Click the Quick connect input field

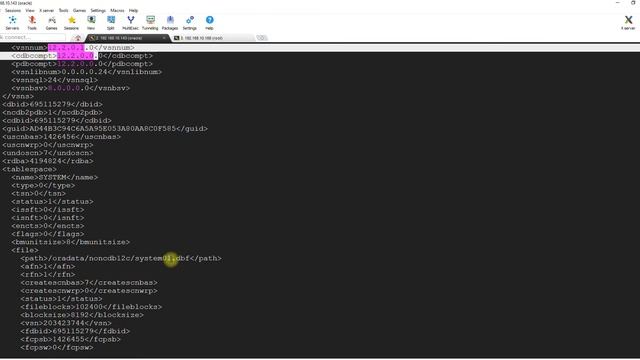pos(33,38)
